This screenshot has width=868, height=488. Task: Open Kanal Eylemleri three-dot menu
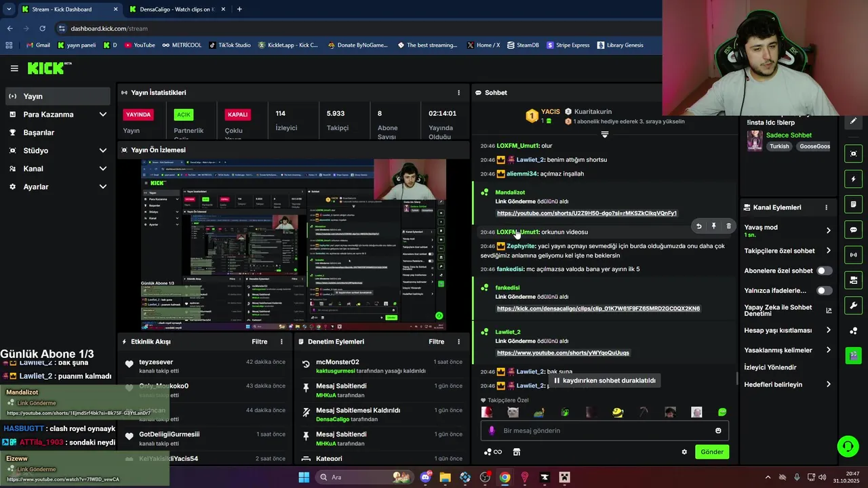[826, 207]
